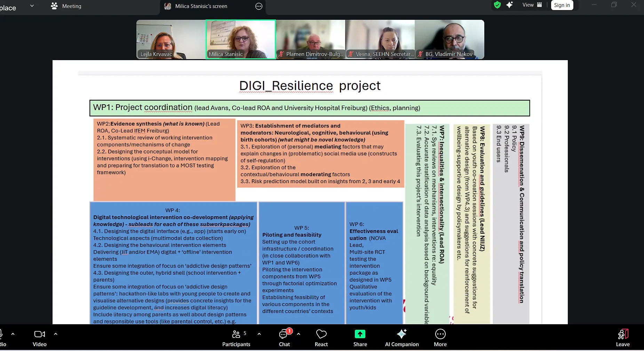Open the Participants list
The width and height of the screenshot is (644, 351).
click(x=236, y=338)
